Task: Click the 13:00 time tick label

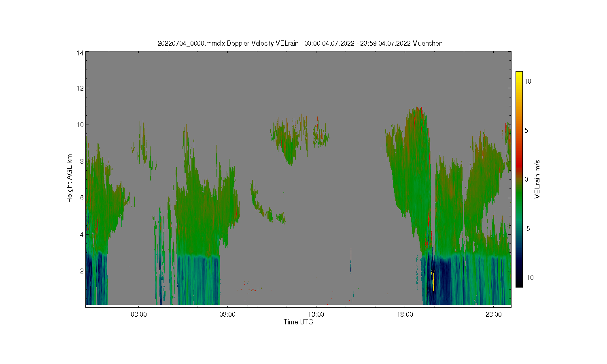Action: point(316,315)
